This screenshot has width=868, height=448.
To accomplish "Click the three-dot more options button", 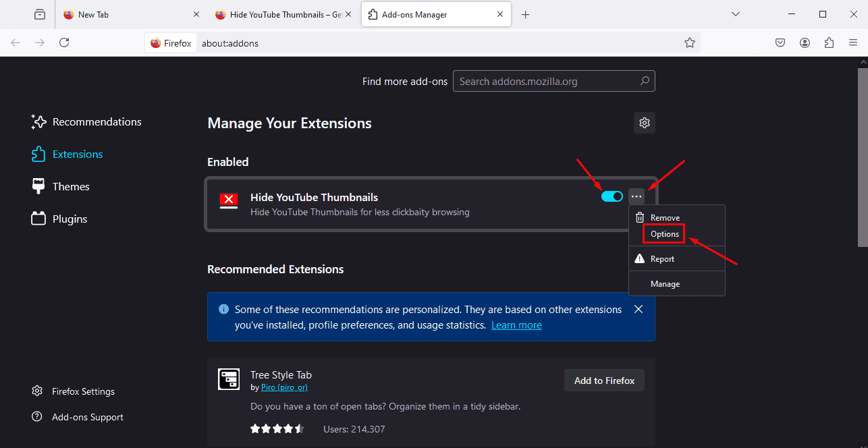I will click(x=636, y=196).
